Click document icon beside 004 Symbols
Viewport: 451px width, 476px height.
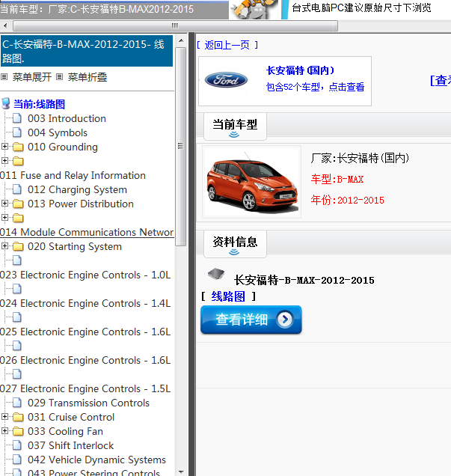pyautogui.click(x=17, y=132)
